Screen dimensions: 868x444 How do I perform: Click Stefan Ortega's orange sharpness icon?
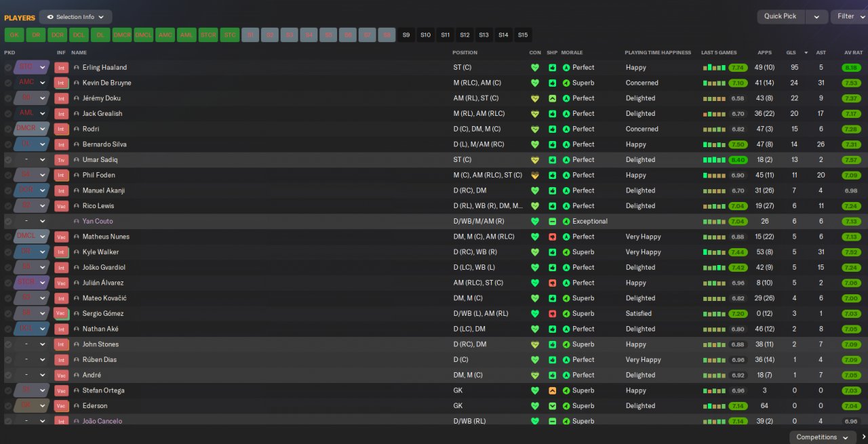point(552,390)
